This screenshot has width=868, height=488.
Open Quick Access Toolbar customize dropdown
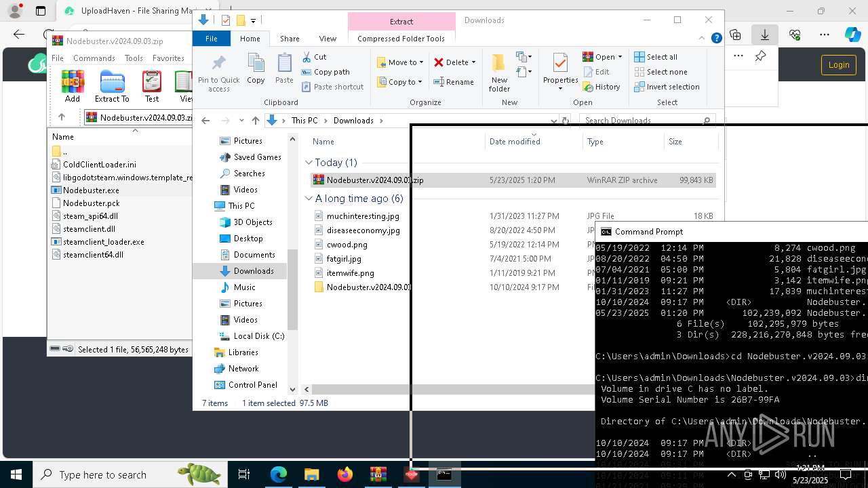click(253, 20)
